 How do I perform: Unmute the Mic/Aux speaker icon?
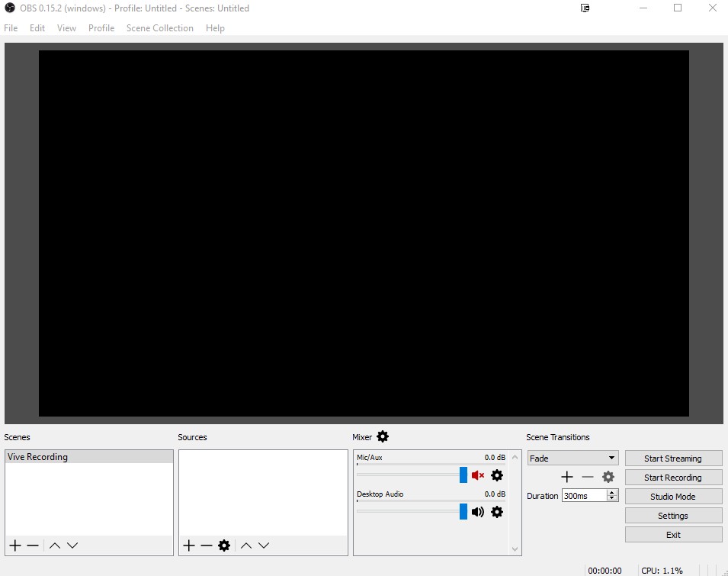click(x=478, y=475)
